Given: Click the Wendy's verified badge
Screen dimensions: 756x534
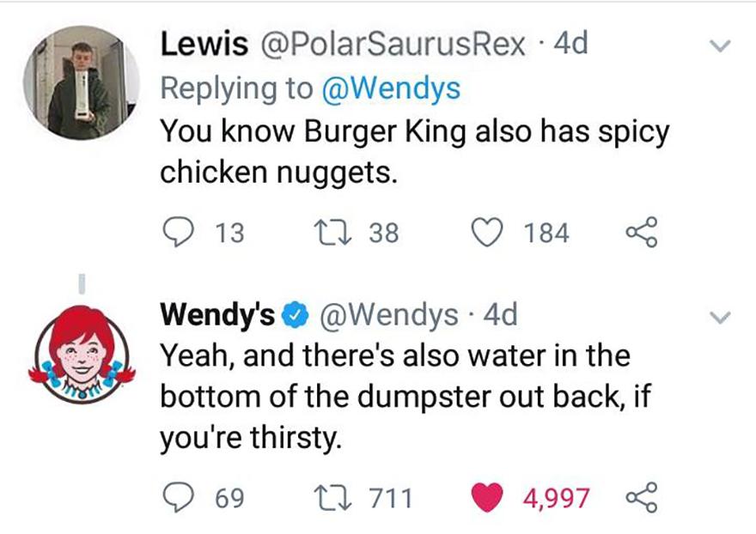Looking at the screenshot, I should [x=296, y=317].
